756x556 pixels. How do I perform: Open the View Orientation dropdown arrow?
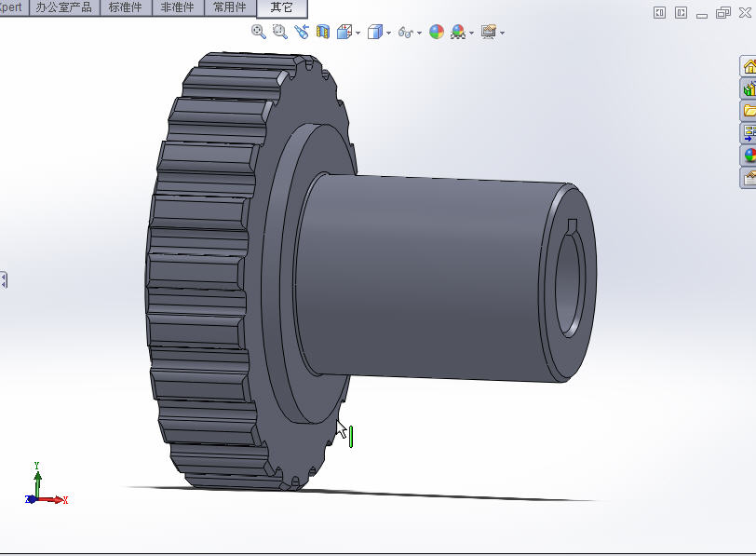(x=358, y=33)
